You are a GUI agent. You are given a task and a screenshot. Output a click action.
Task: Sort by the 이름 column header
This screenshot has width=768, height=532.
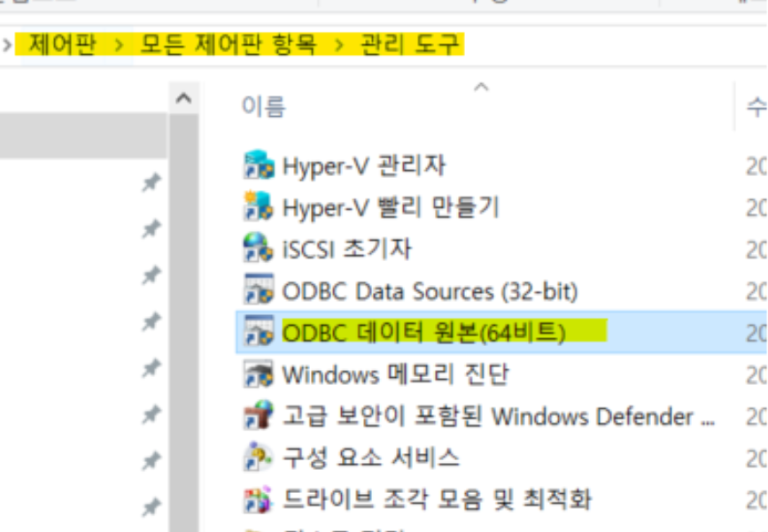tap(263, 106)
